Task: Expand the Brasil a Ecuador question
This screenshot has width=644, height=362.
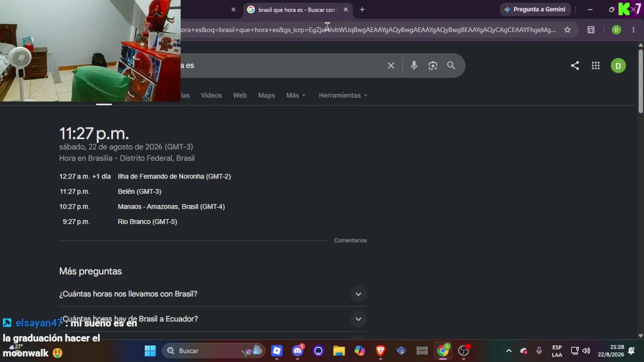Action: [x=213, y=319]
